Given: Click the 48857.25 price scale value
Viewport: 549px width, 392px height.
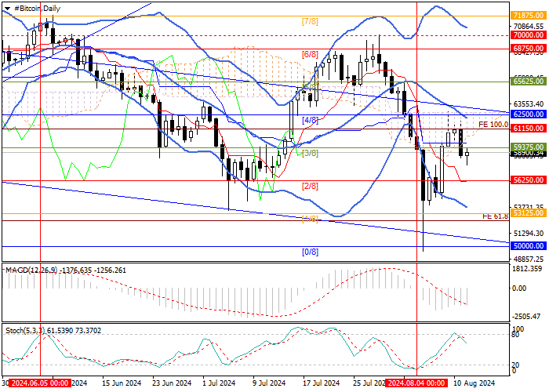Looking at the screenshot, I should point(529,260).
